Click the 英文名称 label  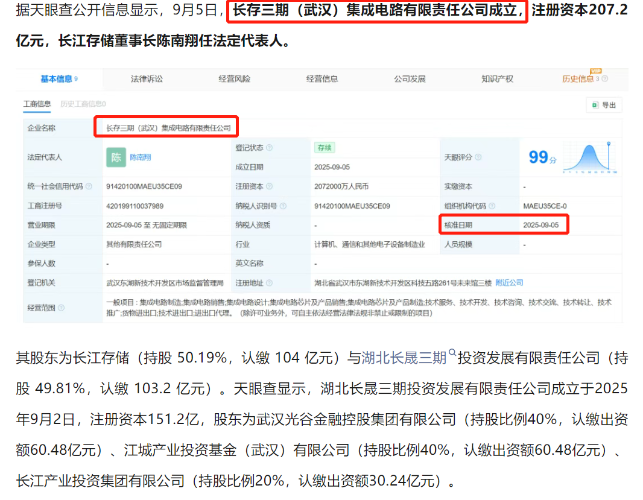249,264
